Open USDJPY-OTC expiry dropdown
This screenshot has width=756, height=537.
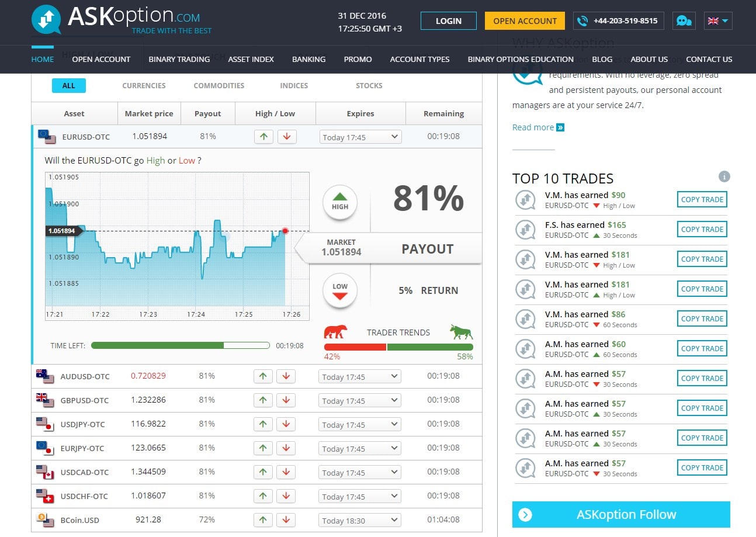360,425
